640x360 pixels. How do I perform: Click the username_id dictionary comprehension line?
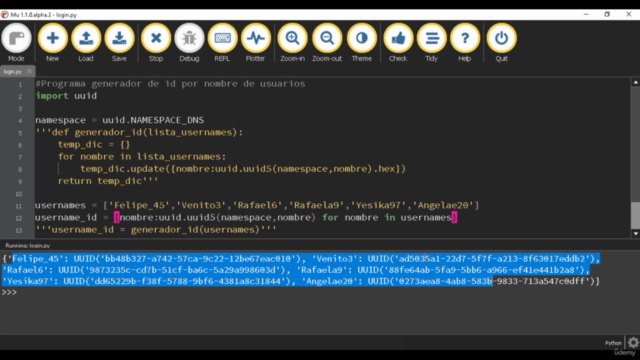point(246,218)
